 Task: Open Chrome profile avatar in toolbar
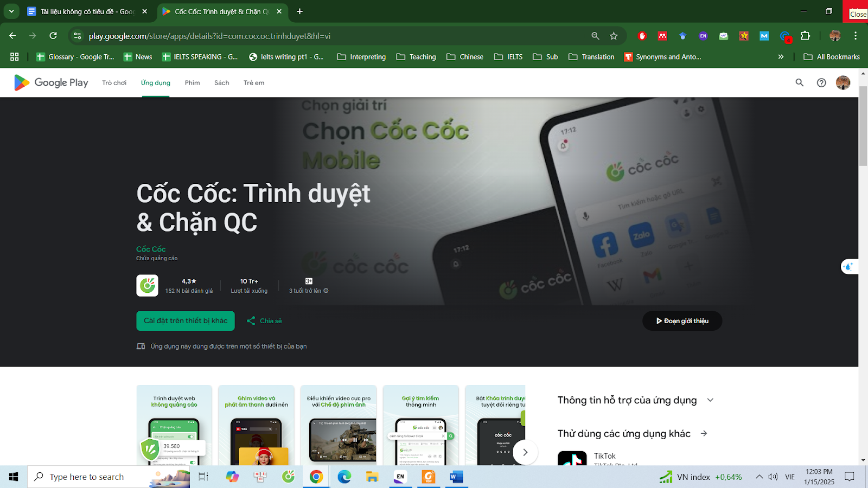coord(835,36)
